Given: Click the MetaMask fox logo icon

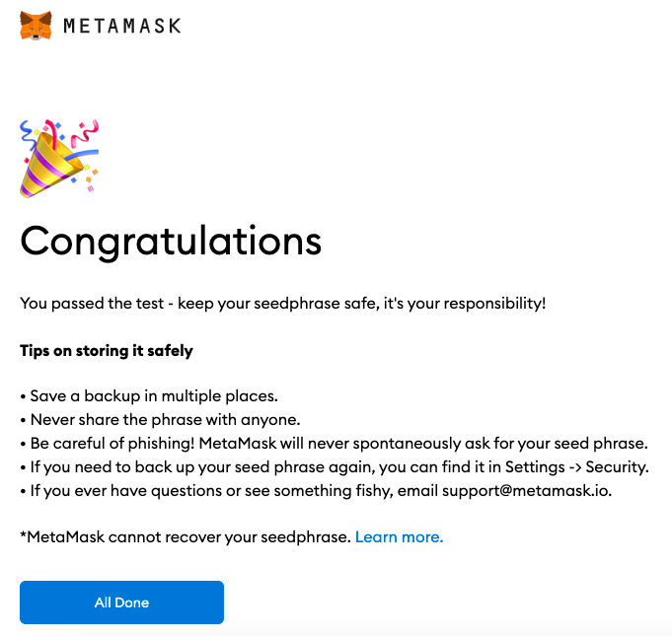Looking at the screenshot, I should pos(36,26).
